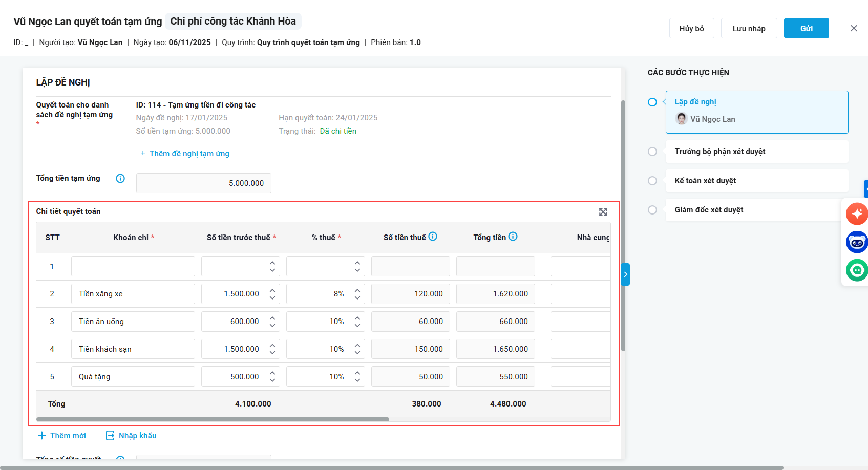Click Vũ Ngọc Lan avatar in steps

[x=682, y=119]
